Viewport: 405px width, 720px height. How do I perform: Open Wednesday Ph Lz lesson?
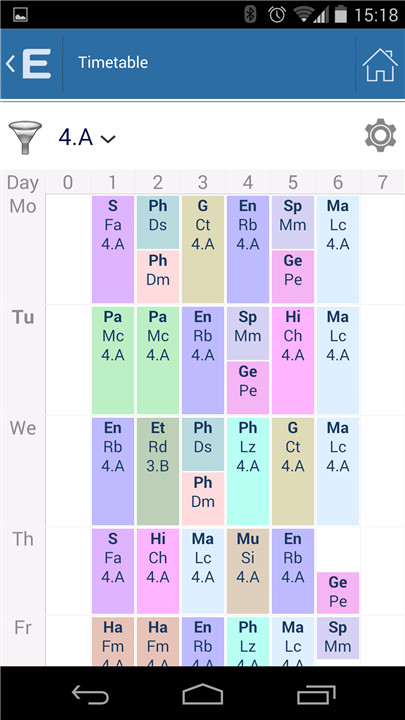pyautogui.click(x=248, y=471)
